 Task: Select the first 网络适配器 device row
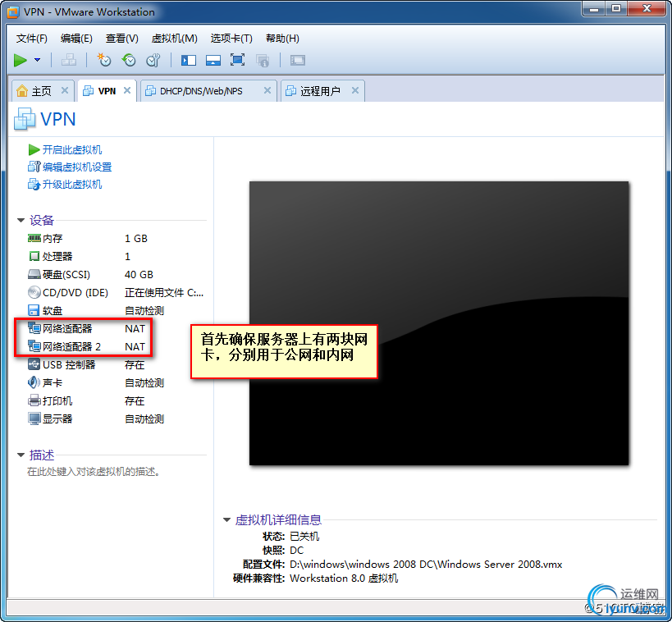click(117, 329)
